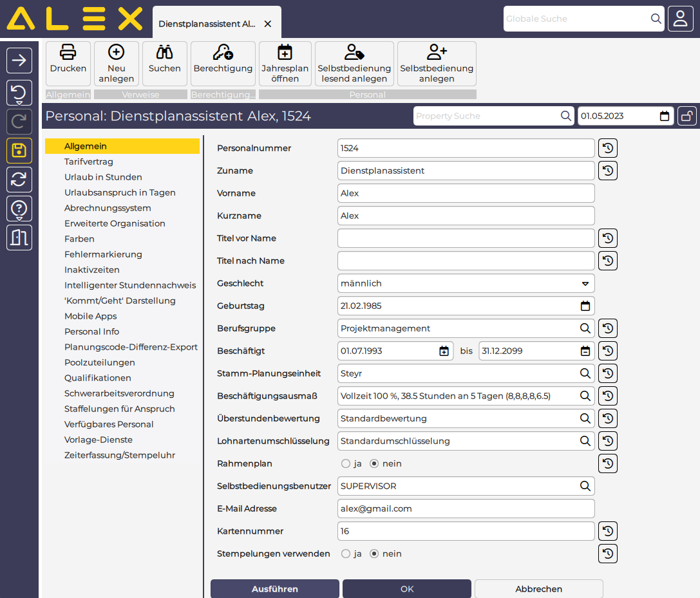Show history for Personalnummer field
Viewport: 700px width, 598px height.
tap(608, 148)
